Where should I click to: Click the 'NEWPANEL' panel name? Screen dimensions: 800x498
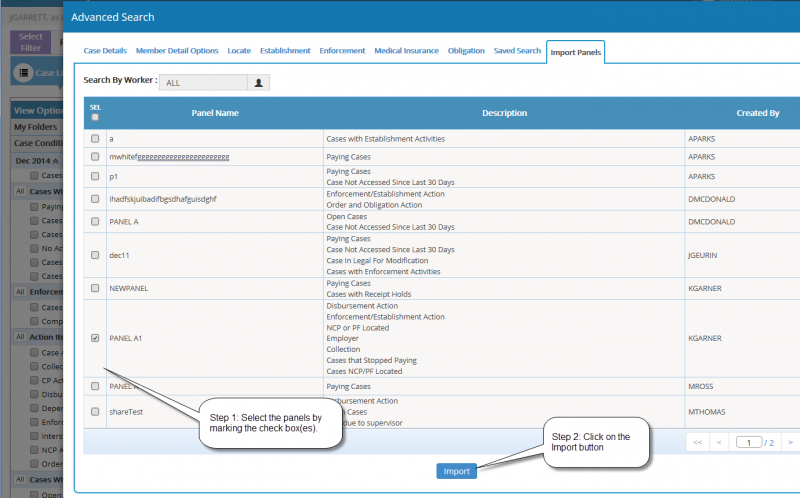point(129,288)
